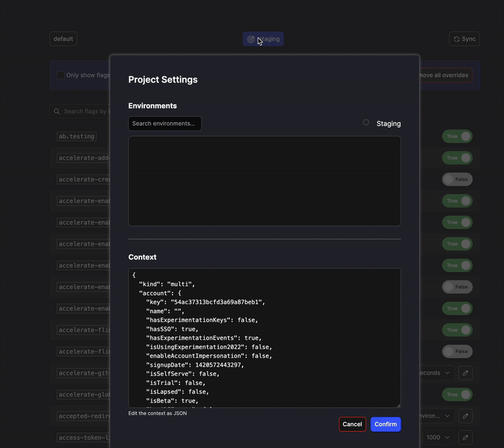Open the environ... dropdown for accepted-redir
Screen dimensions: 504x448
pyautogui.click(x=437, y=416)
